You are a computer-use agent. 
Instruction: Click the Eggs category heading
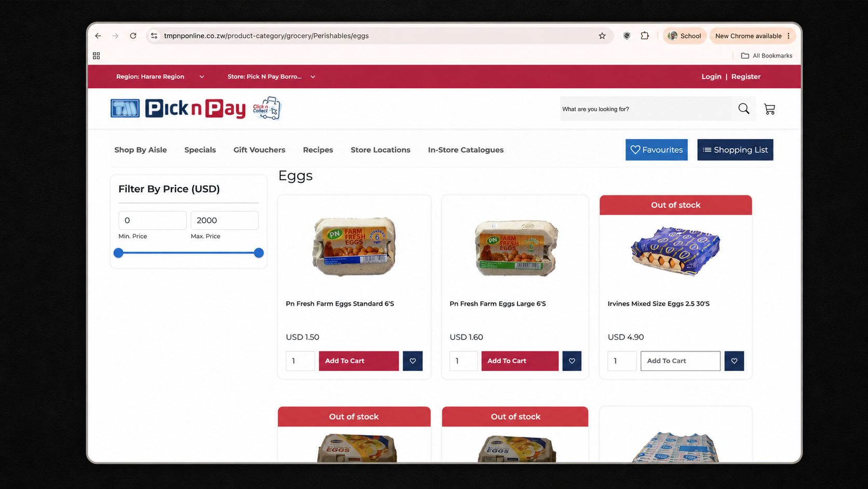tap(295, 176)
